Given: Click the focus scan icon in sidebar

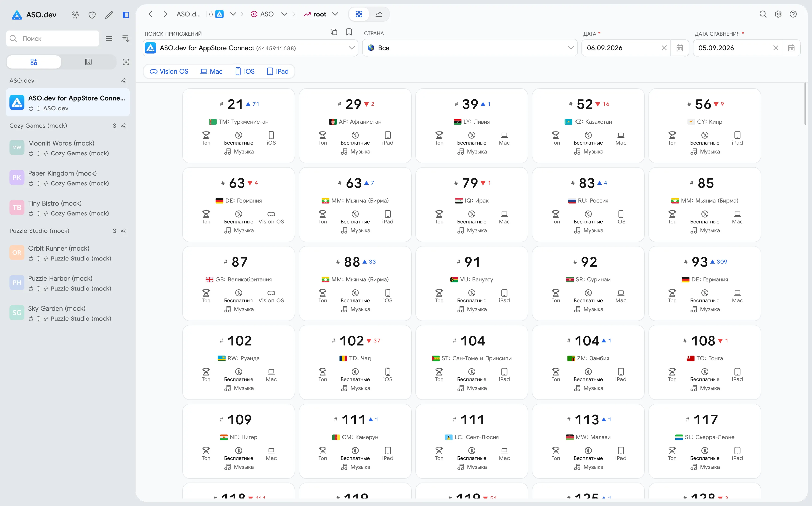Looking at the screenshot, I should point(126,62).
